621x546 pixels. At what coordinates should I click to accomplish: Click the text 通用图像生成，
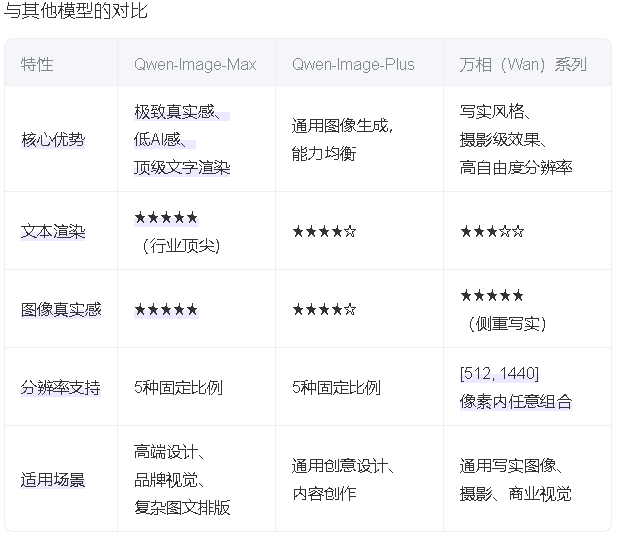(x=342, y=126)
